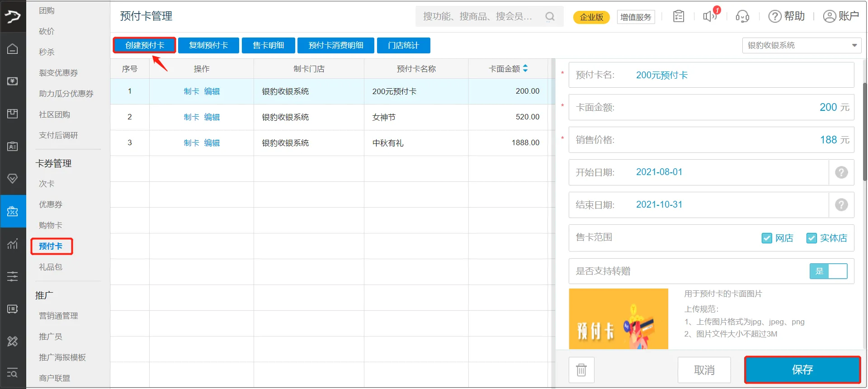Switch to the 售卡明细 tab
Viewport: 868px width, 389px height.
268,45
